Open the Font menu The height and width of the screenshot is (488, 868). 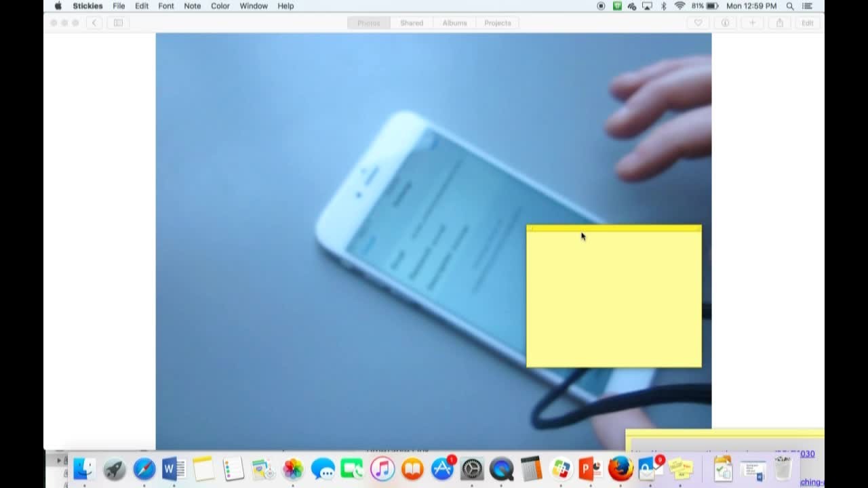(165, 6)
